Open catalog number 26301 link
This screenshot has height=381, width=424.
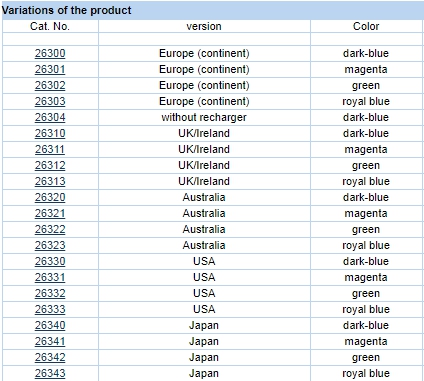point(50,69)
